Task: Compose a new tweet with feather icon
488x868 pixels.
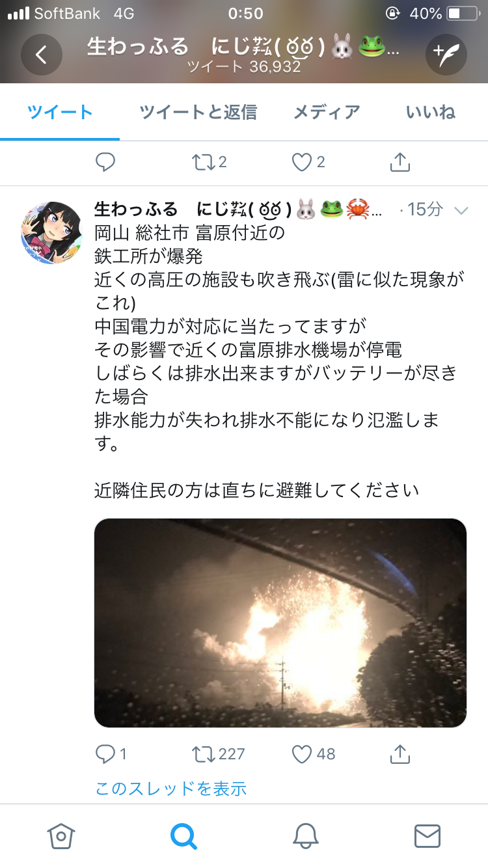Action: coord(446,55)
